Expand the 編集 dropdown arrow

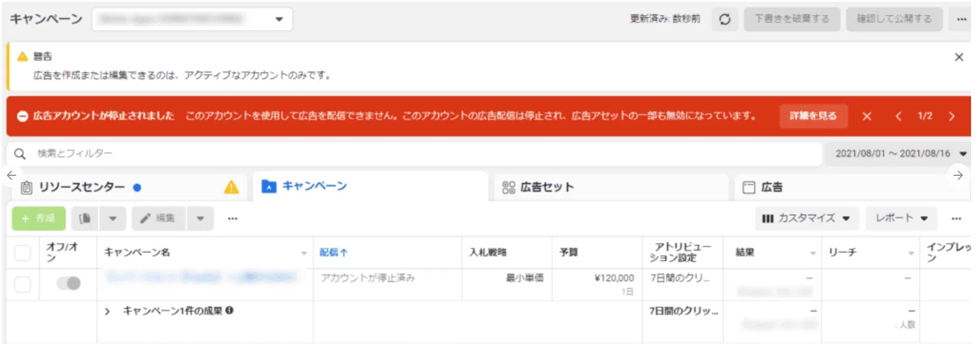[x=200, y=218]
